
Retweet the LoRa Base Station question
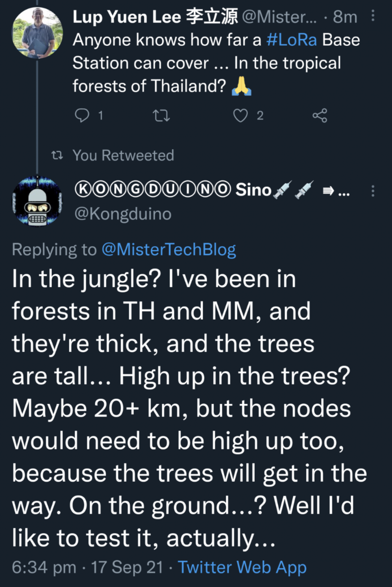[162, 115]
